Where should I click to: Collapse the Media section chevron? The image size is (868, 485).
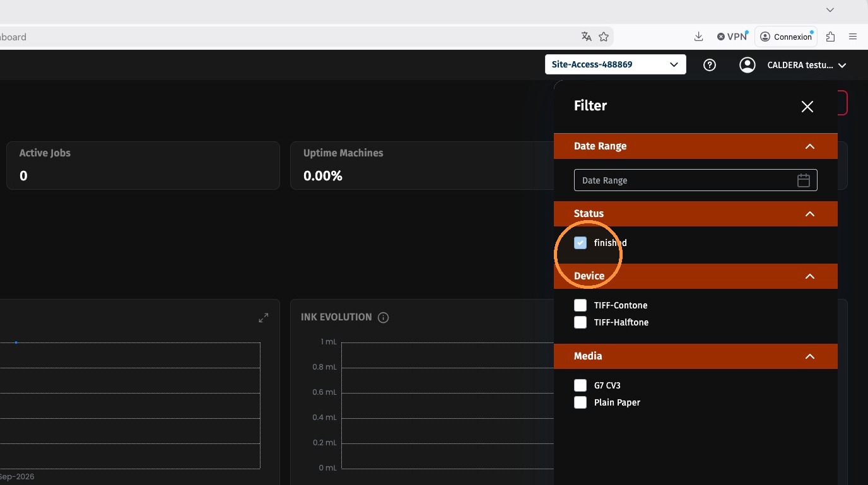[x=810, y=356]
